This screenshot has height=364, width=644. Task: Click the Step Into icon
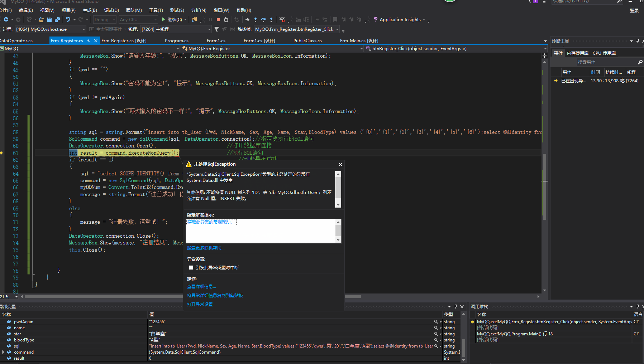(256, 20)
